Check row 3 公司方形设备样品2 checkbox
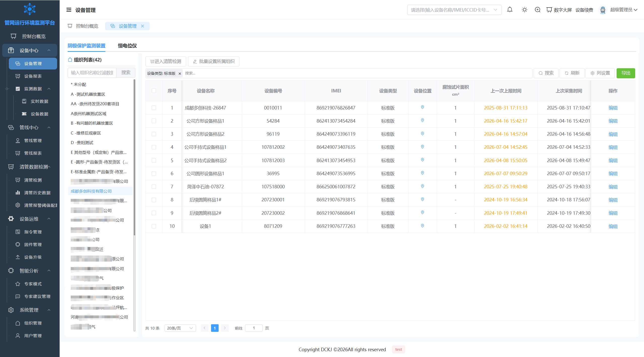 [x=154, y=134]
